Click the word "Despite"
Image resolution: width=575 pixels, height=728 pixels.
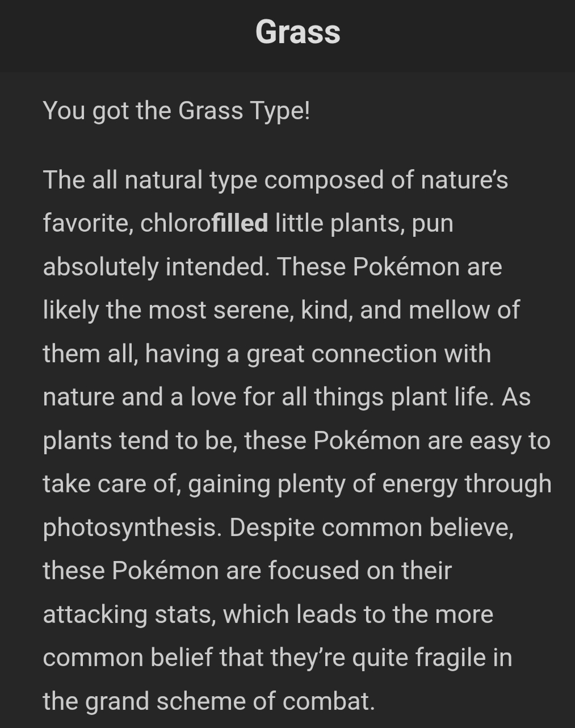(x=272, y=528)
